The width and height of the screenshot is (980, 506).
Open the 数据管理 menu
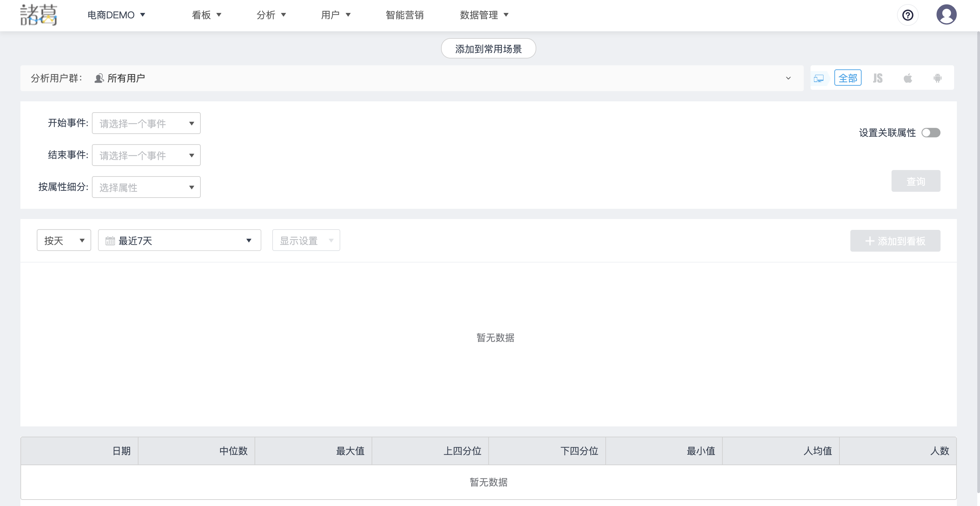[x=484, y=15]
